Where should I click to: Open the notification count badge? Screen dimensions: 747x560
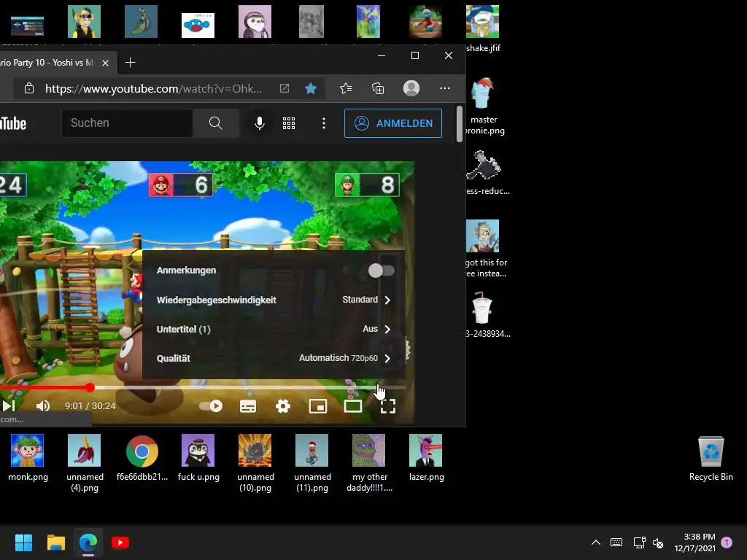[727, 542]
